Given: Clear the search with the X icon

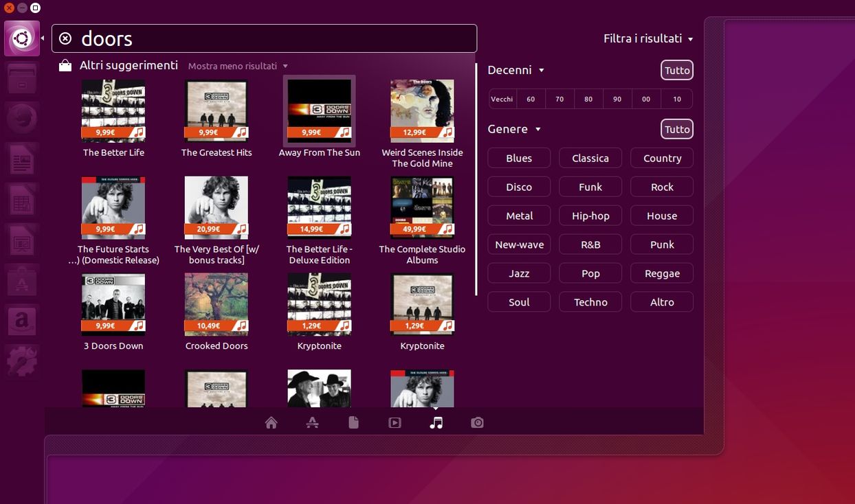Looking at the screenshot, I should [x=65, y=38].
